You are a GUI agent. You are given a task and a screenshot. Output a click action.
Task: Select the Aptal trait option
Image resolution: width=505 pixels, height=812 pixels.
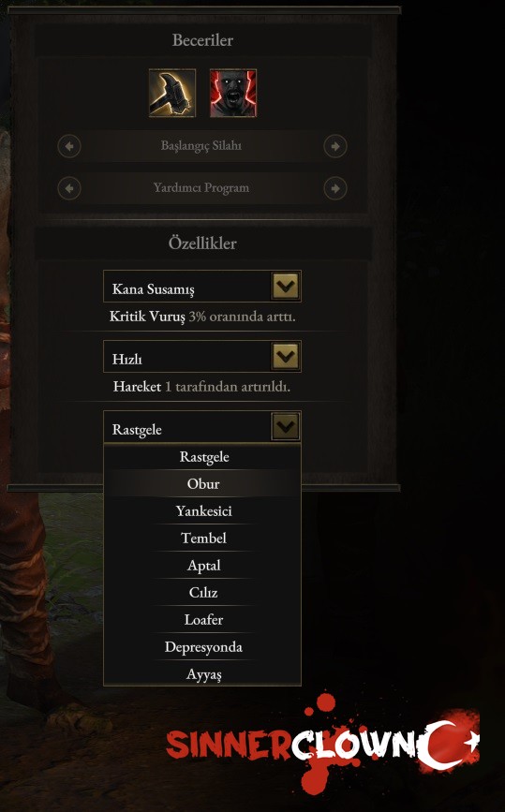click(x=202, y=566)
